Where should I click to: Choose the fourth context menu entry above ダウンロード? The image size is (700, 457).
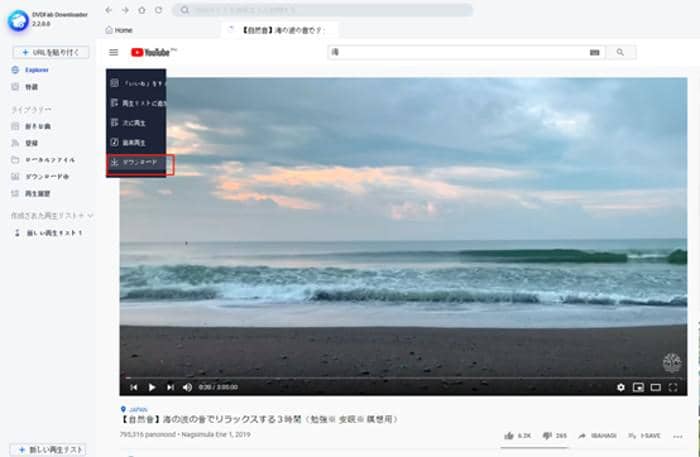click(136, 142)
